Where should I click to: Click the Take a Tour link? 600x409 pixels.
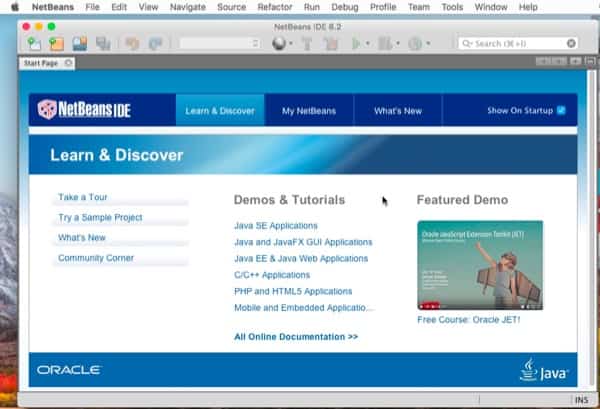(x=83, y=197)
